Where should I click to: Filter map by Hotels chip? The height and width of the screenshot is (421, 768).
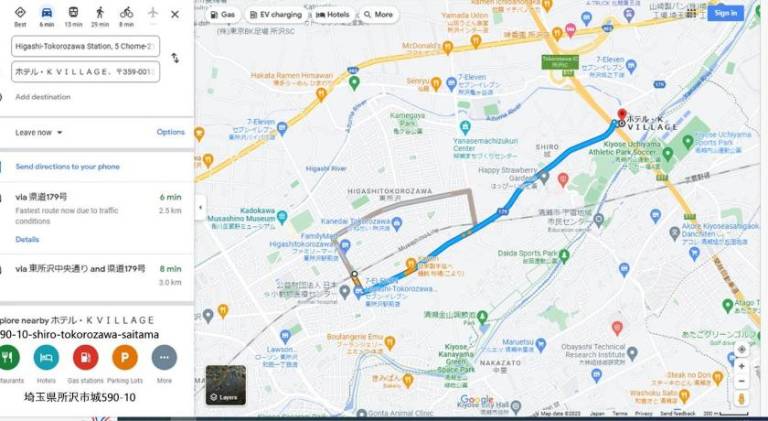pyautogui.click(x=333, y=15)
